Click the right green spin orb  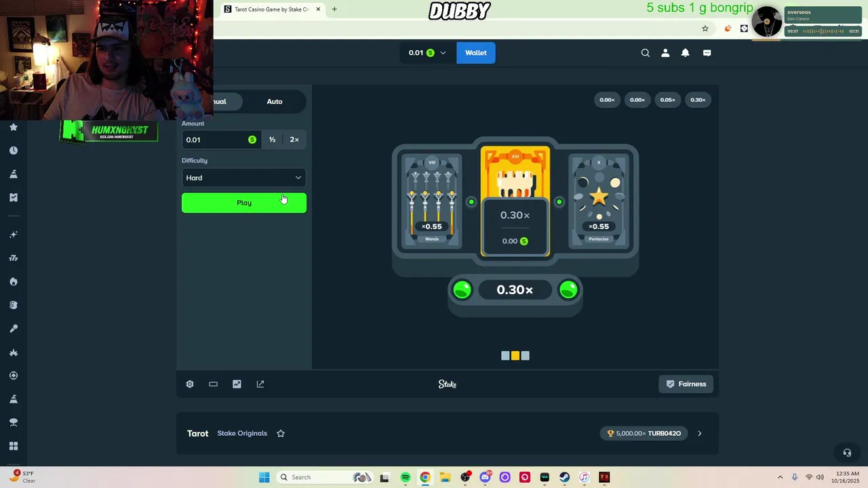pyautogui.click(x=568, y=290)
